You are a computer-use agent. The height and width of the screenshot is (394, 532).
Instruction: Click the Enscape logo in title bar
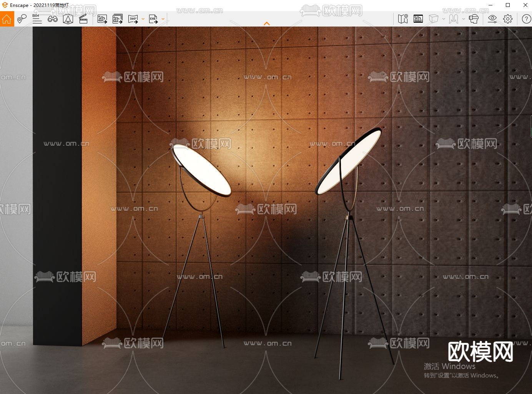pyautogui.click(x=5, y=5)
